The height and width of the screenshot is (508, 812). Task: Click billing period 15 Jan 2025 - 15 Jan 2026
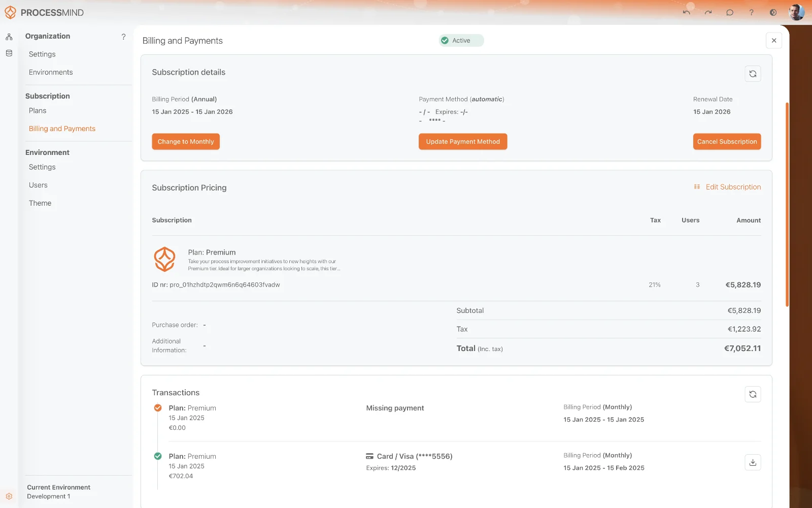coord(192,112)
